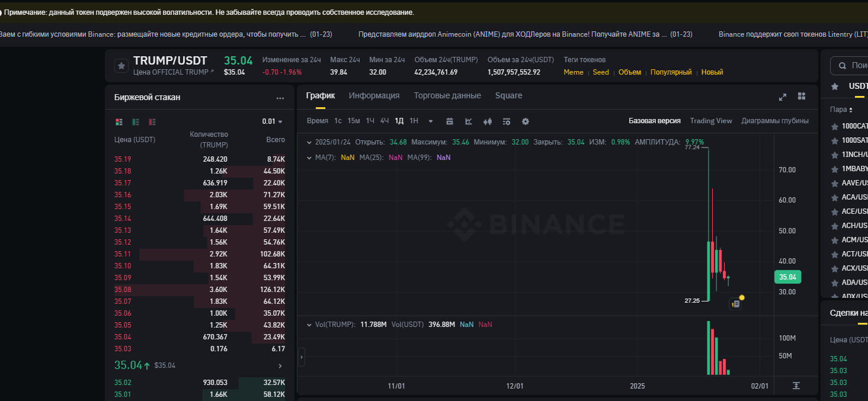Change candlestick chart style icon
The width and height of the screenshot is (868, 401).
tap(488, 121)
